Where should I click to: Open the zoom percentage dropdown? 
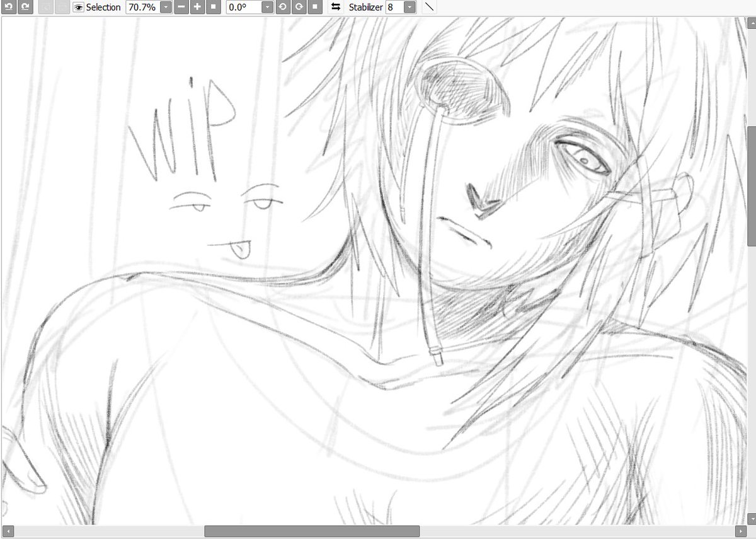click(166, 8)
